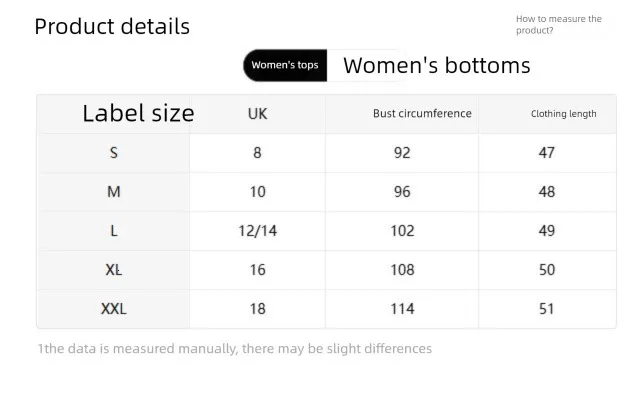The image size is (642, 400).
Task: Select the S label size row
Action: [114, 153]
